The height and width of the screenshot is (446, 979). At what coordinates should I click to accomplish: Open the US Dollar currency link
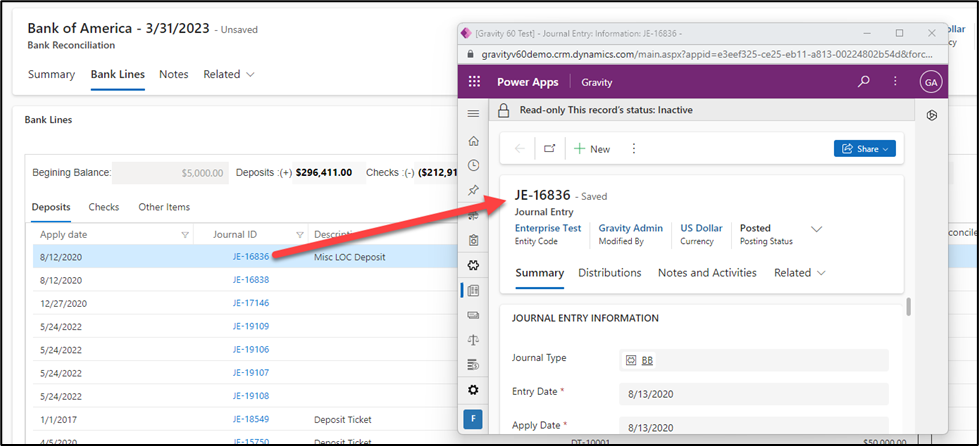point(701,229)
